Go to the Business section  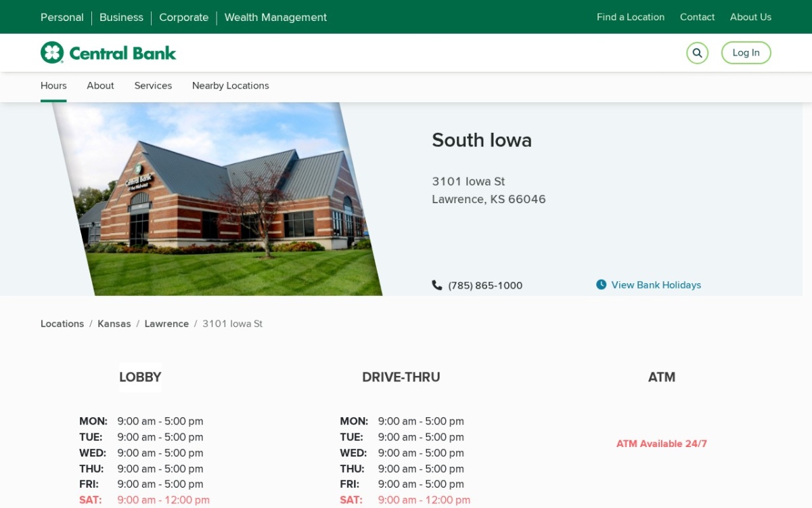(121, 18)
